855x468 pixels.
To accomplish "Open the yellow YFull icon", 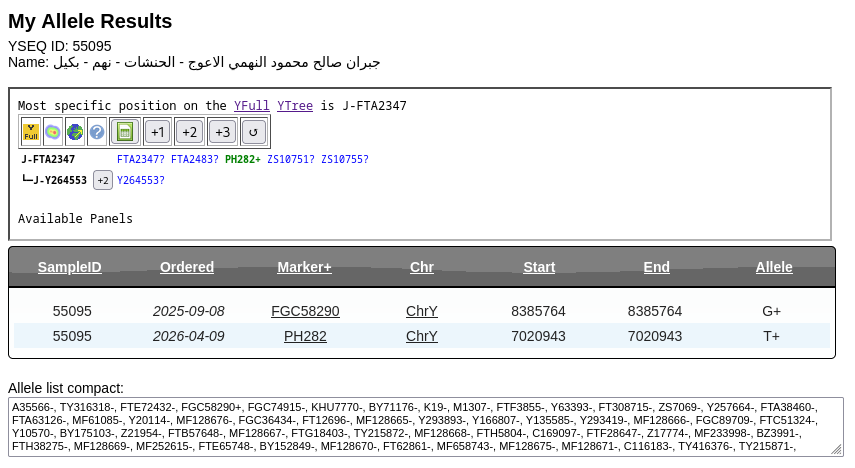I will click(x=31, y=132).
